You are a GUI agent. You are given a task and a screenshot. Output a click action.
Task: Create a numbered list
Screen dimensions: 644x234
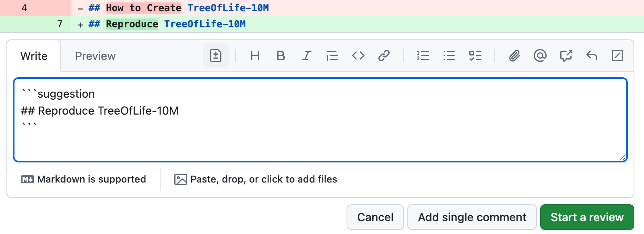[423, 55]
